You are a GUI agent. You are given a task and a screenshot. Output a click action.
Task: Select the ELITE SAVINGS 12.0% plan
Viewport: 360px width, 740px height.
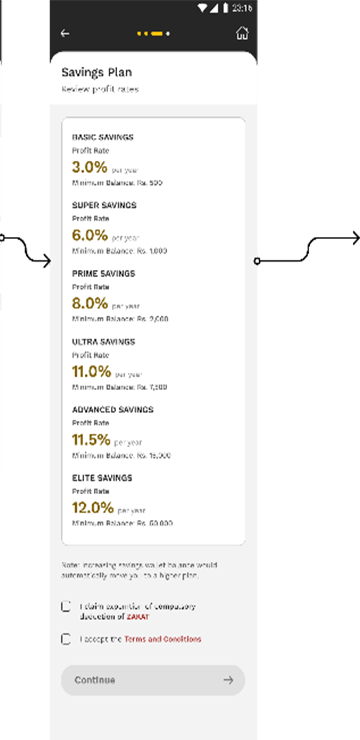coord(153,501)
